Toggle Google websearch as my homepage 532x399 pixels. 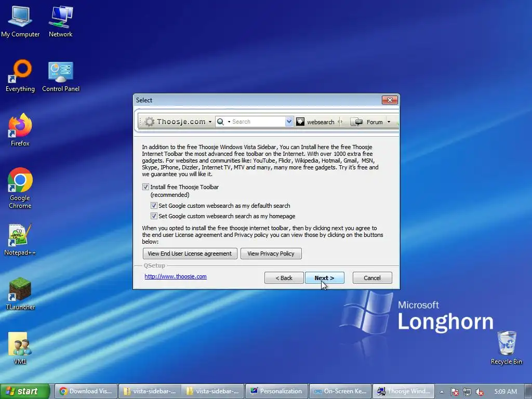(154, 216)
